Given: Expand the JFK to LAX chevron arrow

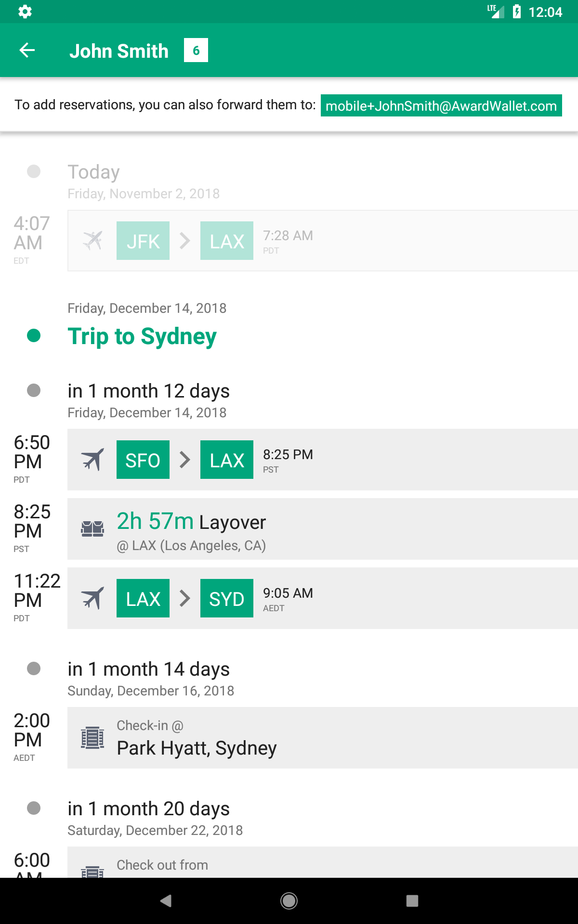Looking at the screenshot, I should click(185, 241).
